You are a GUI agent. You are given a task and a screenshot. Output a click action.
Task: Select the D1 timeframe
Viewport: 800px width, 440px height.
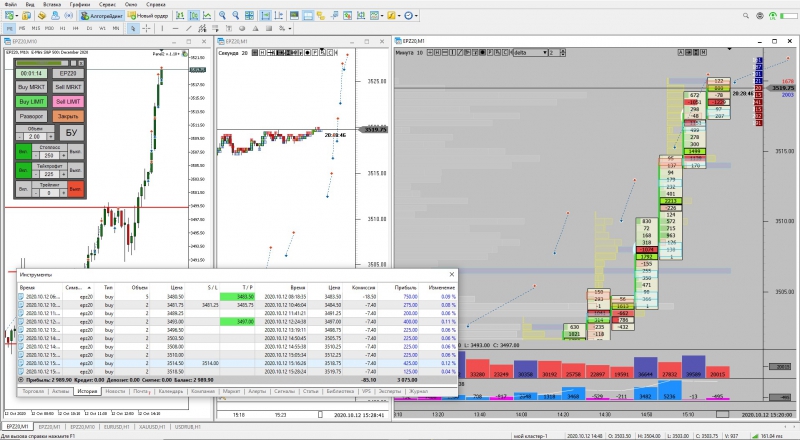point(89,29)
